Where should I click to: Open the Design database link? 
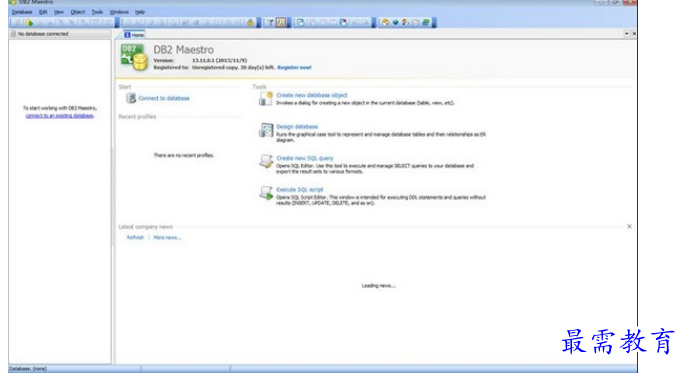(297, 126)
